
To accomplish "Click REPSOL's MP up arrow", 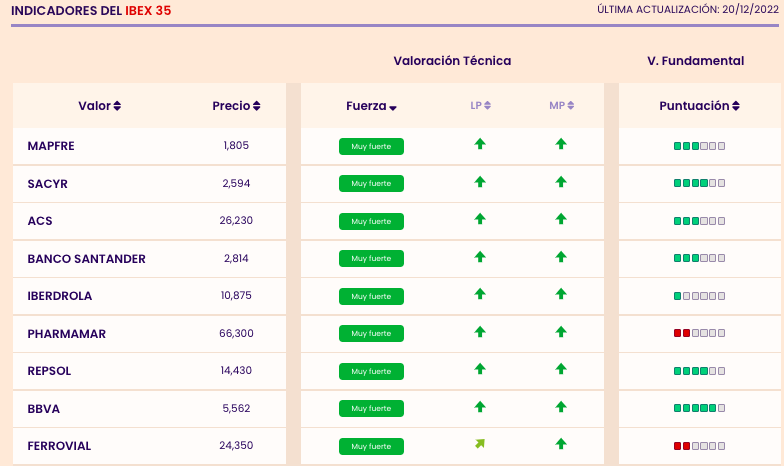I will click(x=561, y=368).
